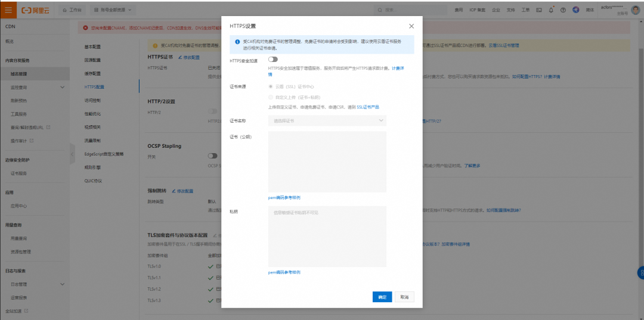Click the 阿里云 logo
The height and width of the screenshot is (320, 644).
(x=35, y=10)
